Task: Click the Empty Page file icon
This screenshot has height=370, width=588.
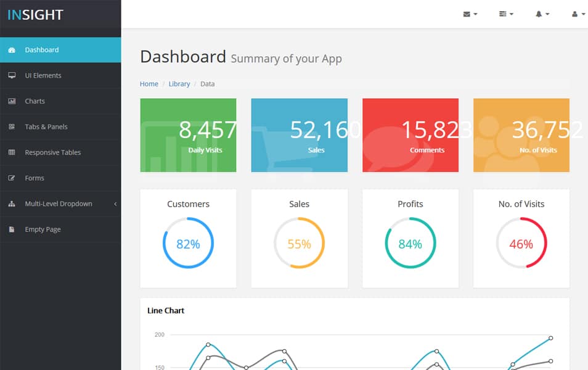Action: [13, 229]
